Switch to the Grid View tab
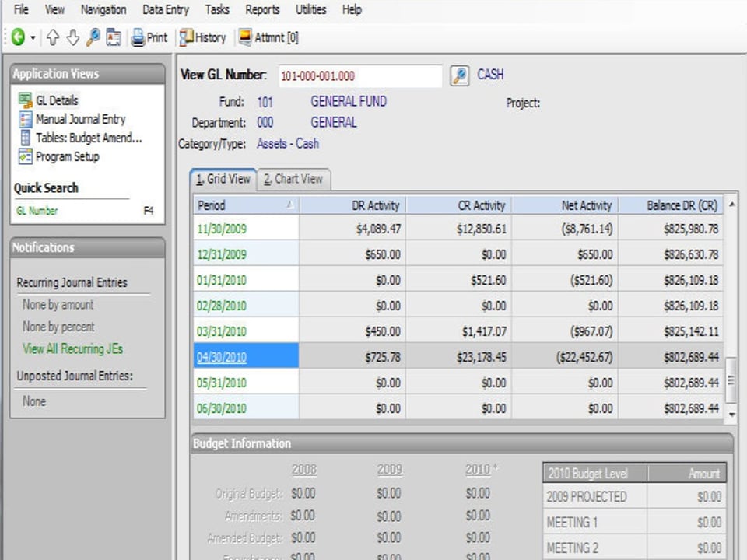This screenshot has width=747, height=560. 223,179
